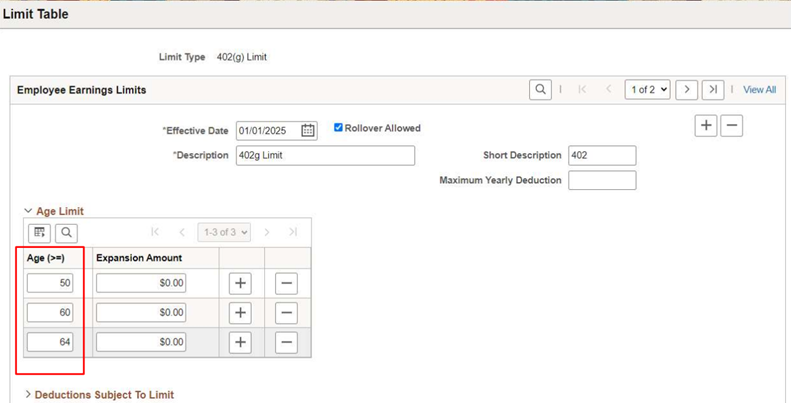This screenshot has height=403, width=791.
Task: Go to next page of Age Limit grid
Action: (267, 232)
